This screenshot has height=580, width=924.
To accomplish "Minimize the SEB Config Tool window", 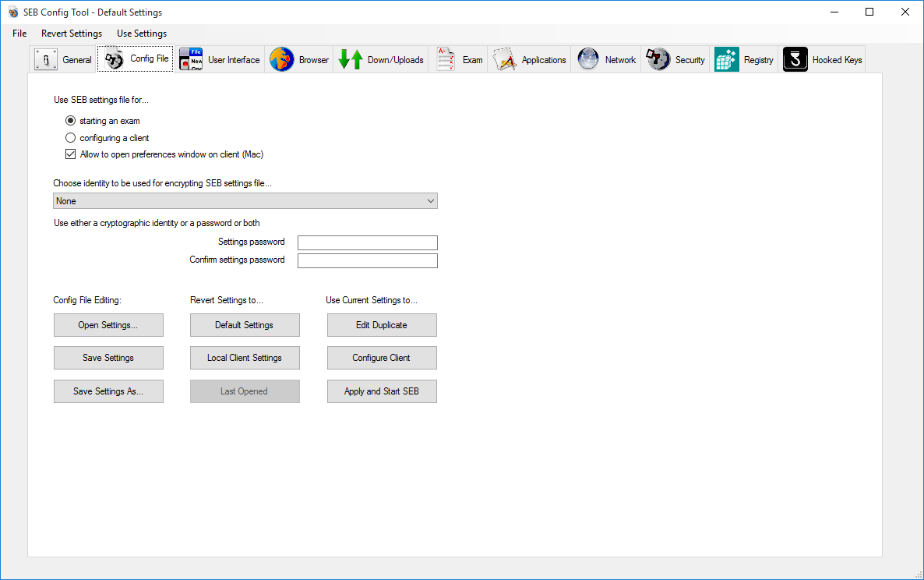I will coord(834,12).
